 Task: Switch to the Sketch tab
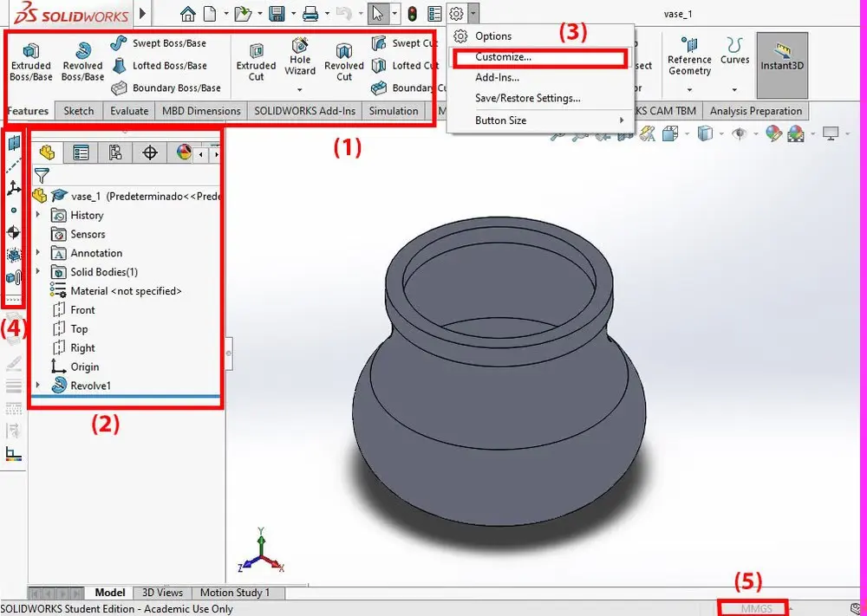pos(79,111)
